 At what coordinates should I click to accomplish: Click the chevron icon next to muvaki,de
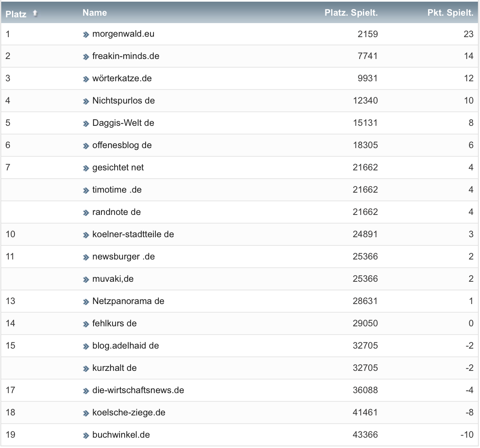86,280
